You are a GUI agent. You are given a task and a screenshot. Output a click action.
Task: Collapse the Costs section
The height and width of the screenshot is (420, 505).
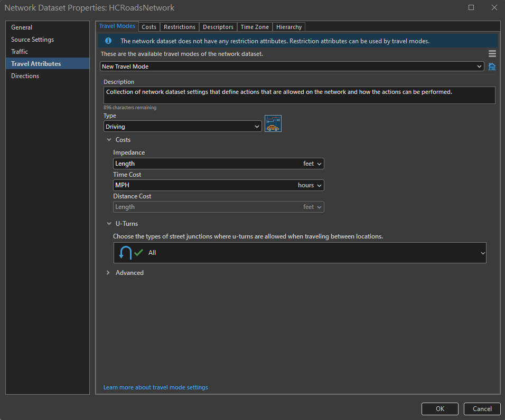[109, 140]
